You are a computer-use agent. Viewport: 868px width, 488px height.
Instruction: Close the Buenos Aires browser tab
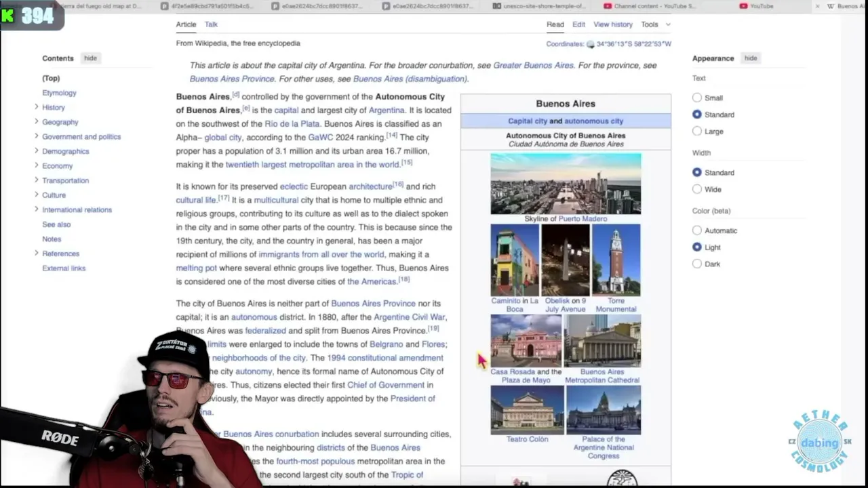[817, 6]
